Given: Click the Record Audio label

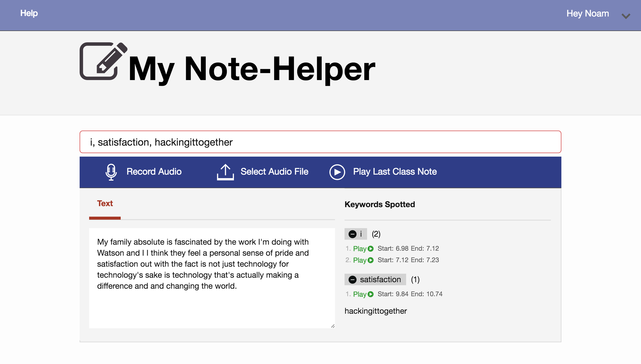Looking at the screenshot, I should (x=154, y=172).
